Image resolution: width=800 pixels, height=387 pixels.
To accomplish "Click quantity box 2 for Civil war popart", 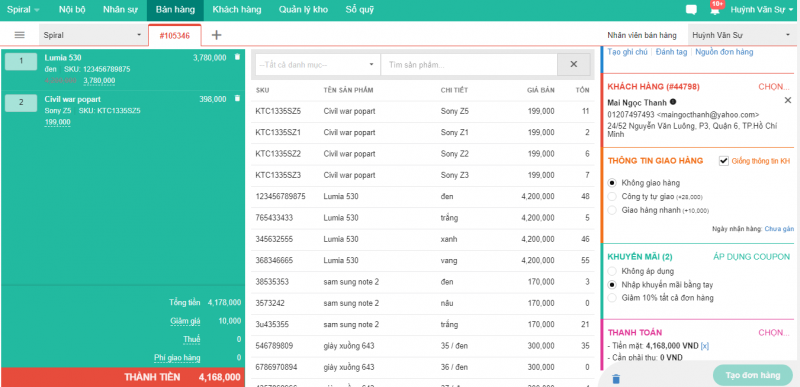I will (x=21, y=102).
